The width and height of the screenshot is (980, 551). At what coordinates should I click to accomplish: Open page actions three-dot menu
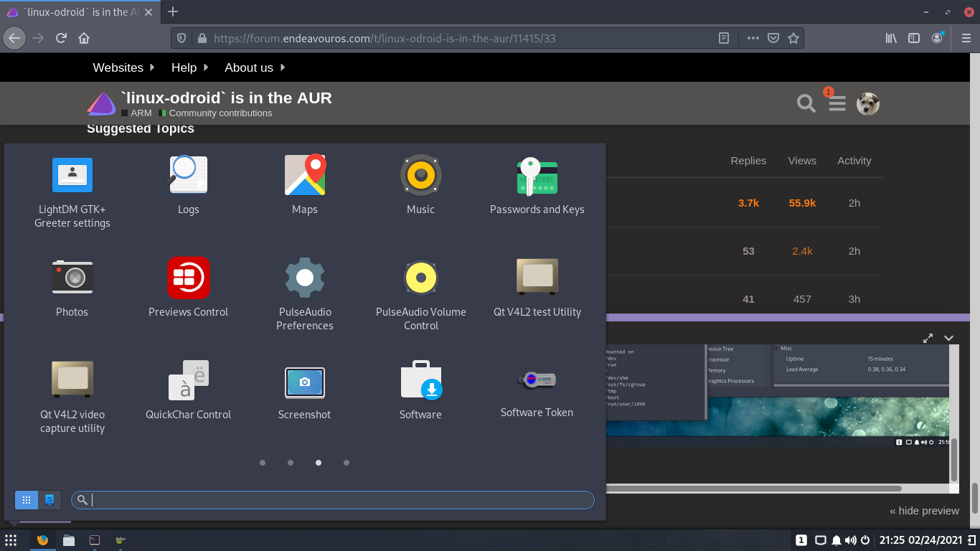point(753,38)
